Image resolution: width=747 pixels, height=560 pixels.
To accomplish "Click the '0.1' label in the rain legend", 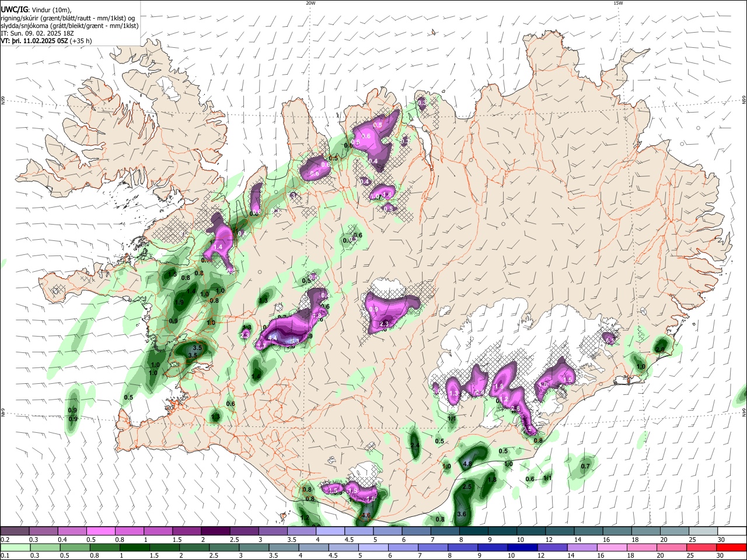I will click(5, 556).
